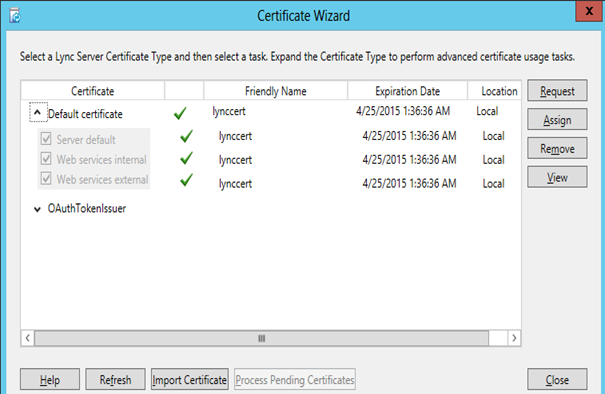Select the Default certificate row label
The width and height of the screenshot is (605, 394).
click(85, 114)
